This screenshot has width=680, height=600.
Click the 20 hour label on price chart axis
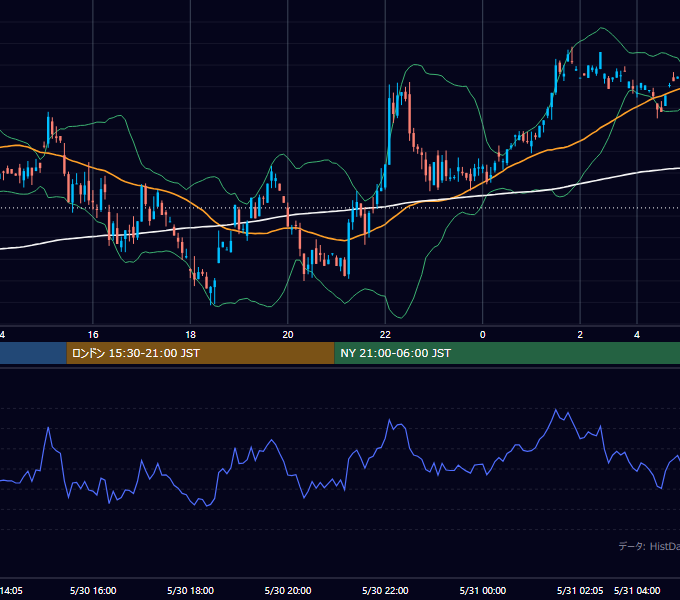pos(288,335)
